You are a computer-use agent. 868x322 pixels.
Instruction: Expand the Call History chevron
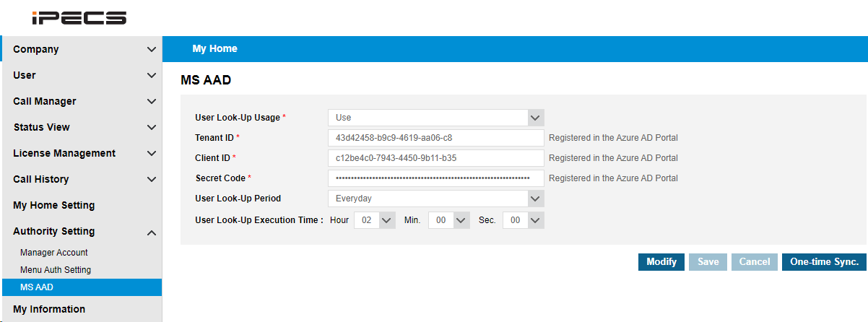coord(151,180)
